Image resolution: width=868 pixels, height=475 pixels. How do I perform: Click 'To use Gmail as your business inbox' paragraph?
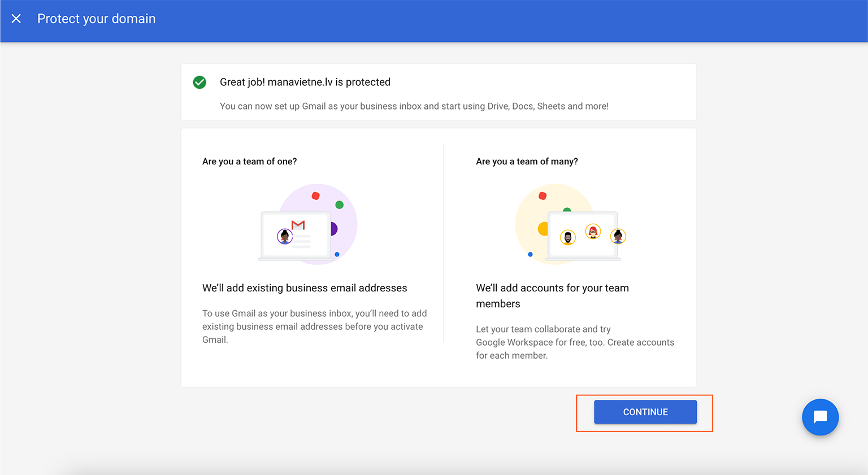(315, 326)
